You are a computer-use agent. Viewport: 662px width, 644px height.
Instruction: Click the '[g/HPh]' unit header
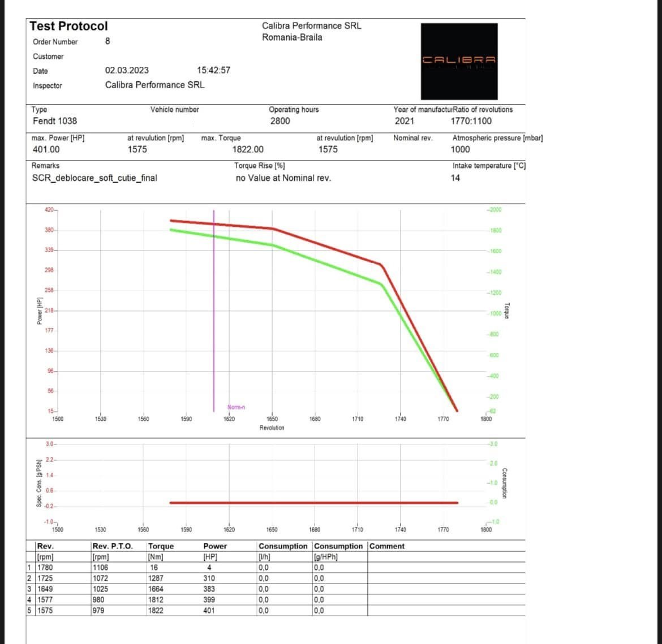tap(326, 557)
